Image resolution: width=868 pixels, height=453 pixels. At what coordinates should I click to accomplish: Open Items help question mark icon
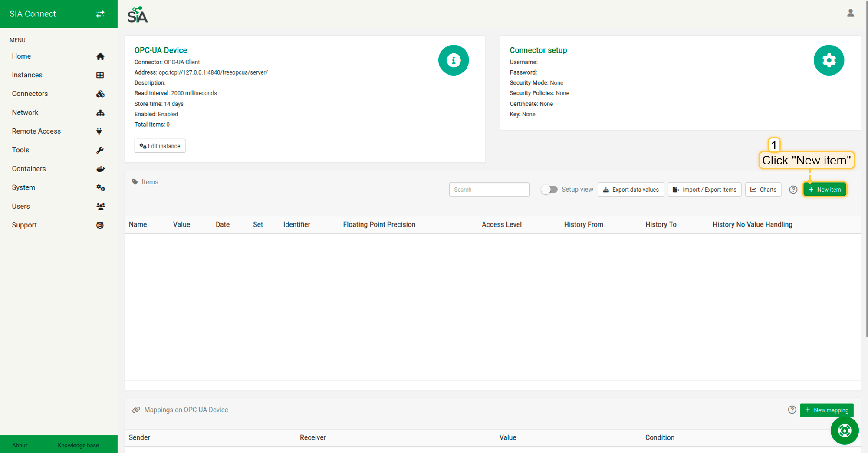pos(793,190)
